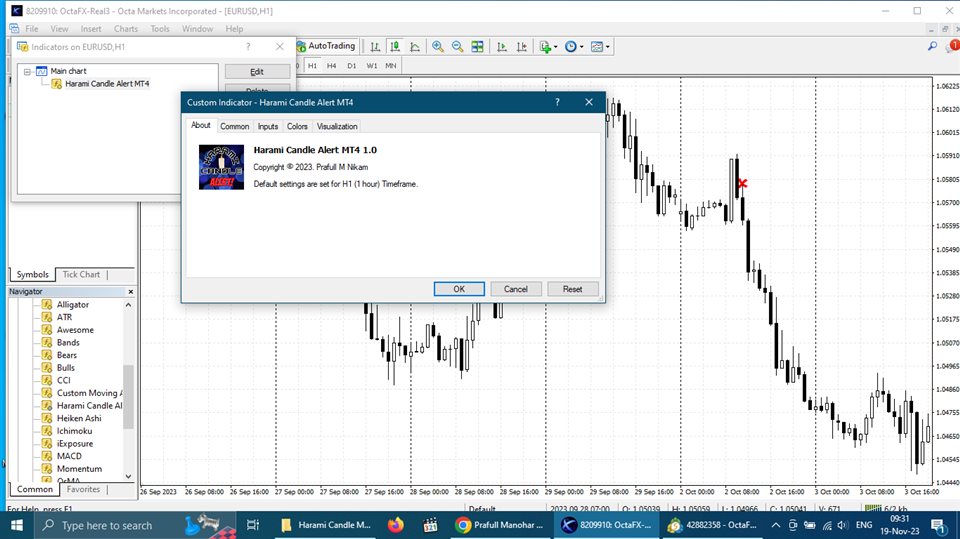
Task: Click the add indicators icon
Action: [x=545, y=47]
